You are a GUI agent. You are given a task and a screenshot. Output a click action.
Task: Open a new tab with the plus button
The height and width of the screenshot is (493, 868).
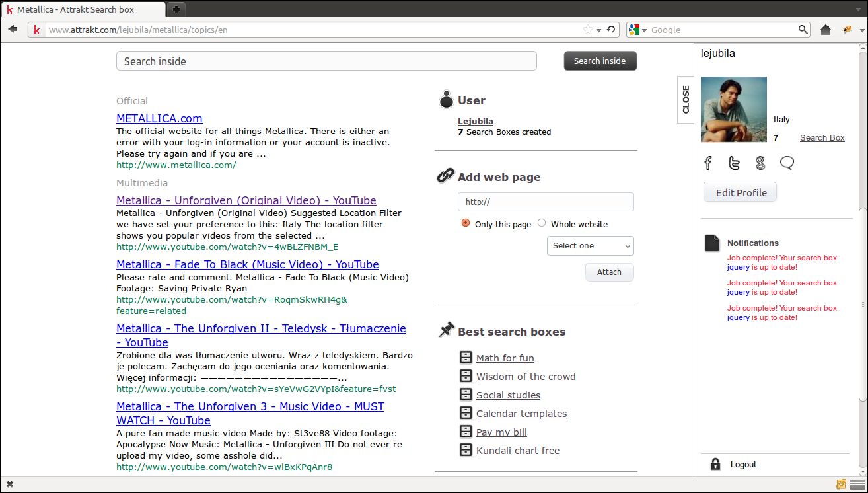(x=176, y=9)
